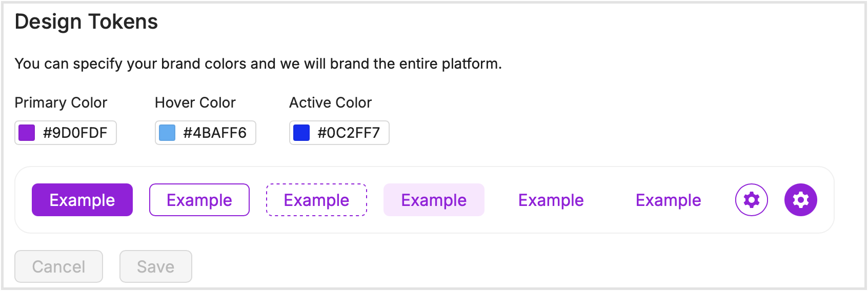Image resolution: width=868 pixels, height=291 pixels.
Task: Click the Active Color label
Action: pyautogui.click(x=330, y=102)
